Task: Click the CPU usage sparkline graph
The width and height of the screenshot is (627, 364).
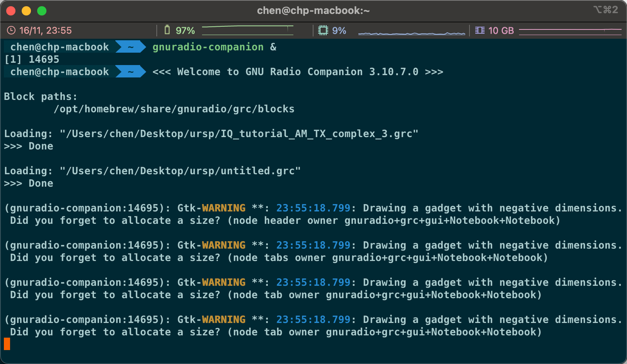Action: [x=411, y=32]
